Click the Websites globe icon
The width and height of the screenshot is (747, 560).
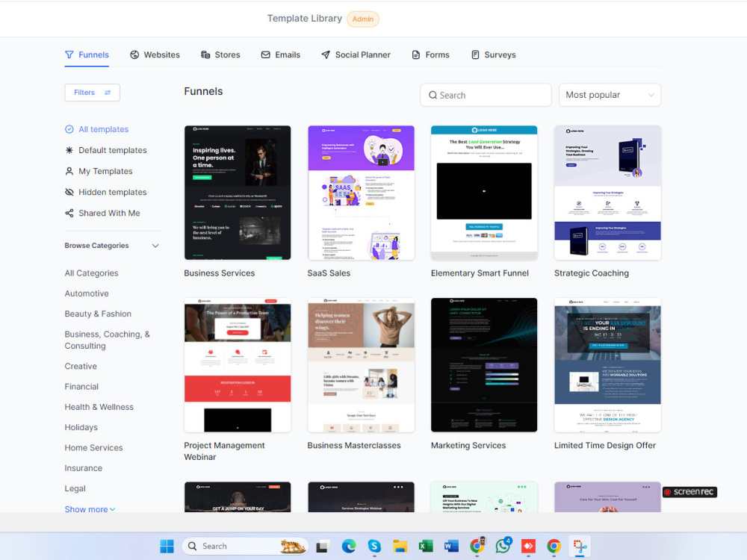tap(134, 55)
